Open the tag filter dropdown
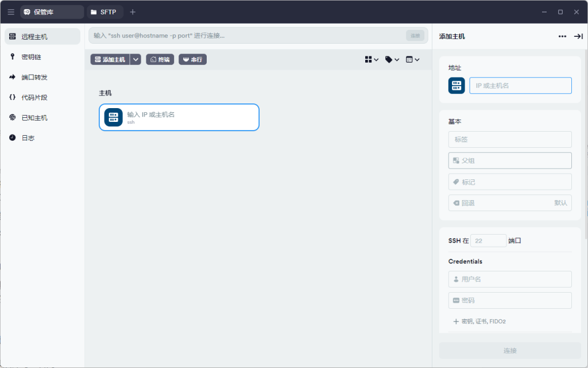This screenshot has width=588, height=368. coord(392,59)
